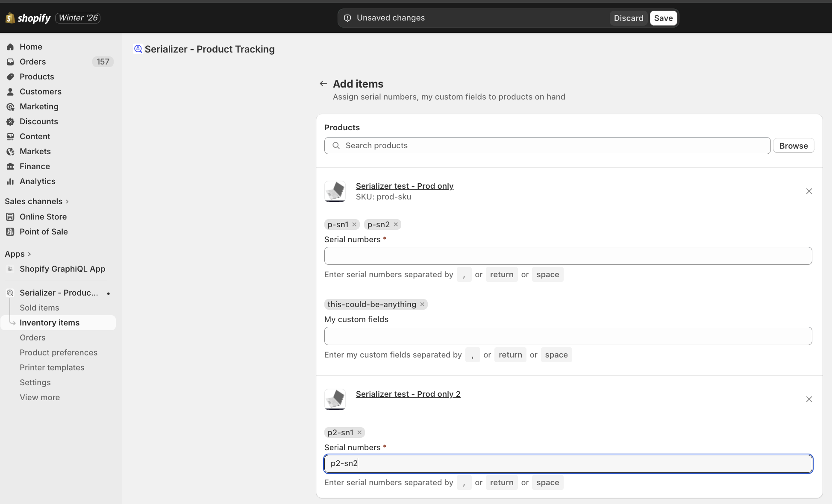
Task: Click Browse products button
Action: (x=793, y=146)
